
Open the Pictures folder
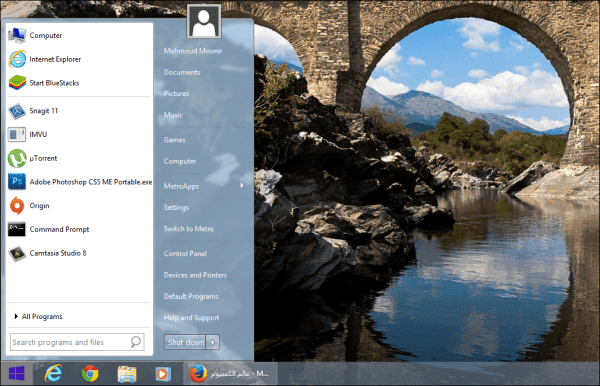click(x=176, y=94)
